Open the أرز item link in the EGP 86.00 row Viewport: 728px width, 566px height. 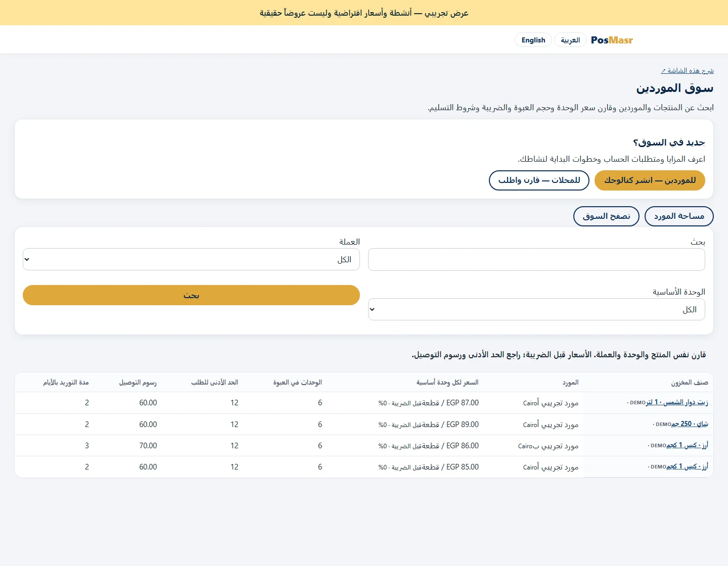point(687,445)
